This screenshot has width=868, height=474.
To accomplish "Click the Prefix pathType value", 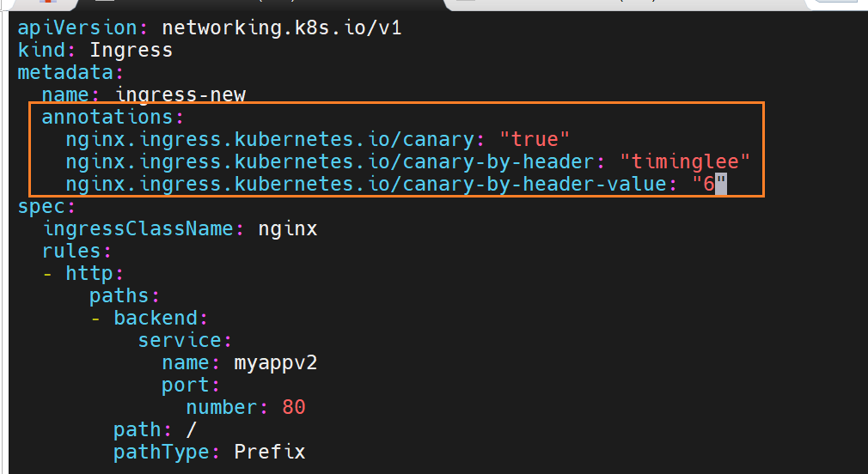I will click(x=270, y=452).
